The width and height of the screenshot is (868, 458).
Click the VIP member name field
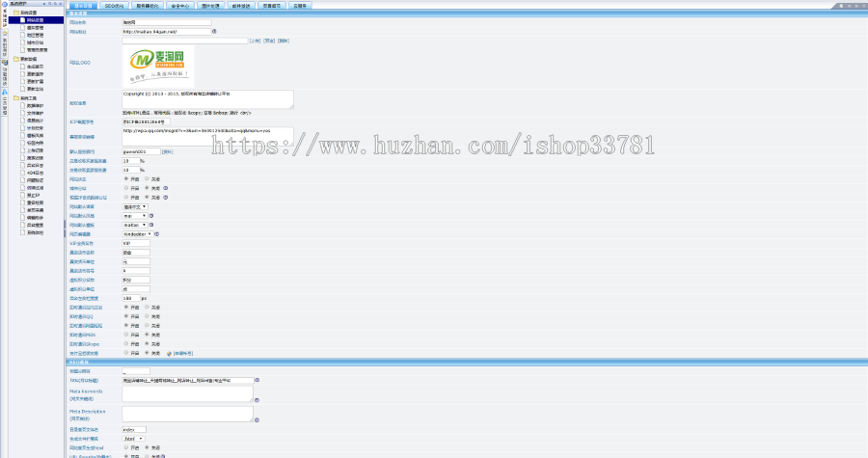(136, 243)
